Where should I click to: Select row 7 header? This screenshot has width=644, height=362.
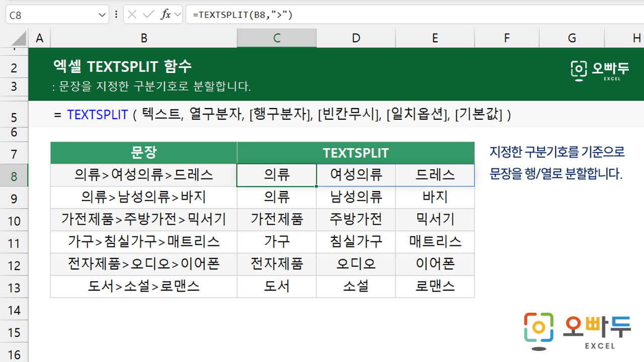(14, 153)
